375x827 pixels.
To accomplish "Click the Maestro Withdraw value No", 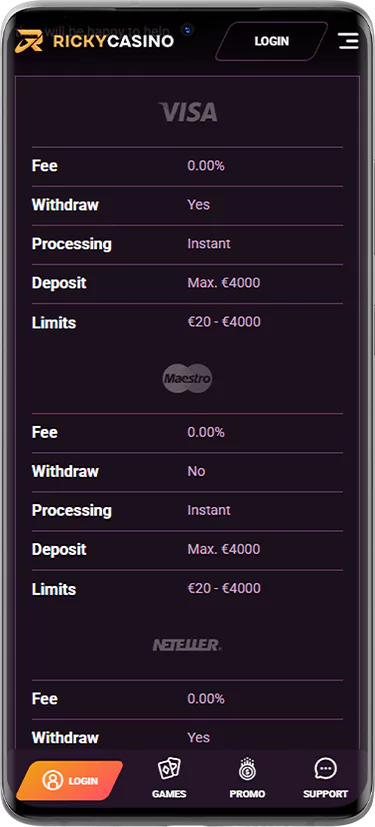I will click(x=196, y=471).
